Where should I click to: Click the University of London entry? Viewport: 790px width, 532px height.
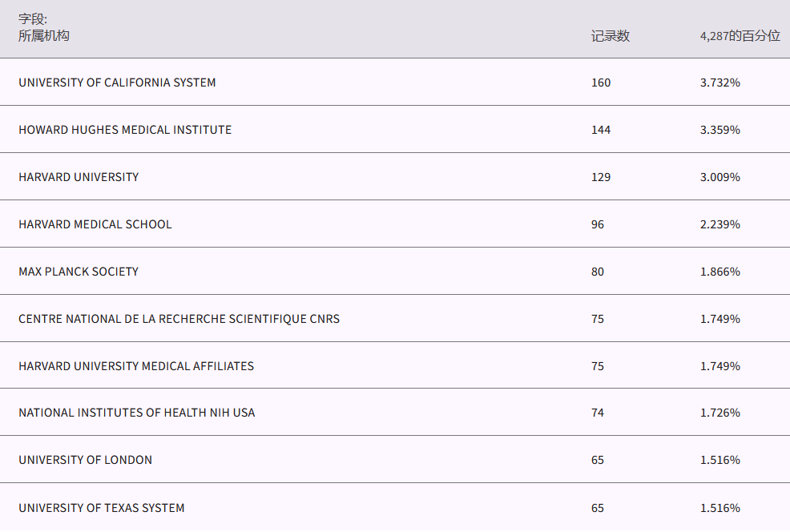86,460
